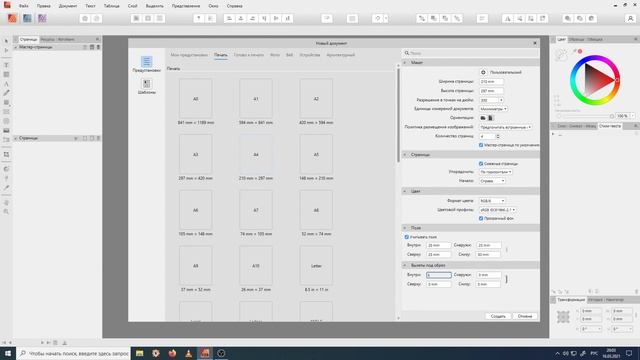Screen dimensions: 640x360
Task: Collapse the Color section header
Action: coord(471,191)
